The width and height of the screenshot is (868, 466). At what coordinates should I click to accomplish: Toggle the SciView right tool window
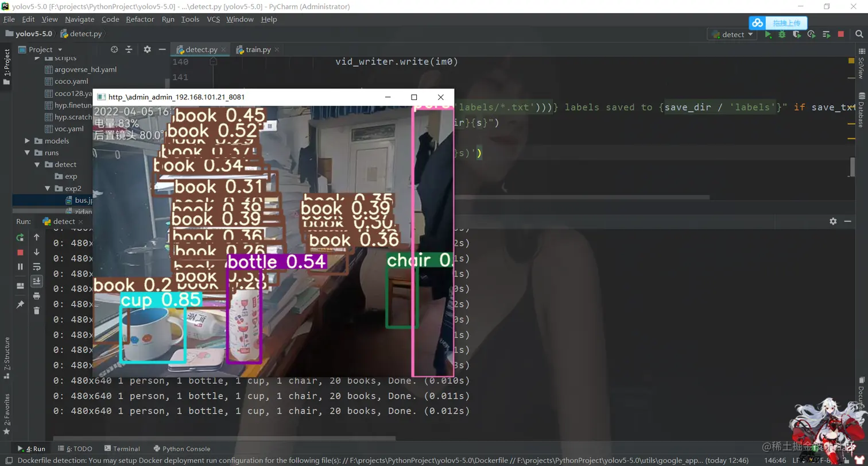tap(861, 64)
